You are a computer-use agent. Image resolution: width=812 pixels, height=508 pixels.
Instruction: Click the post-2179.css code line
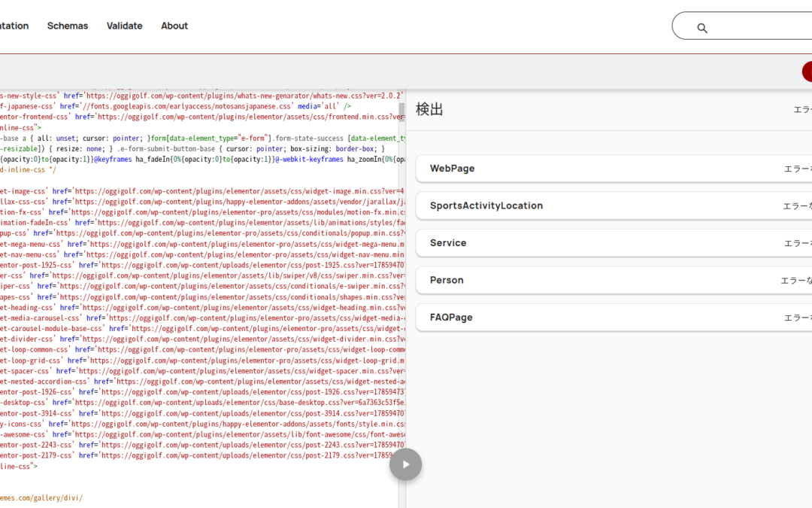pos(197,455)
